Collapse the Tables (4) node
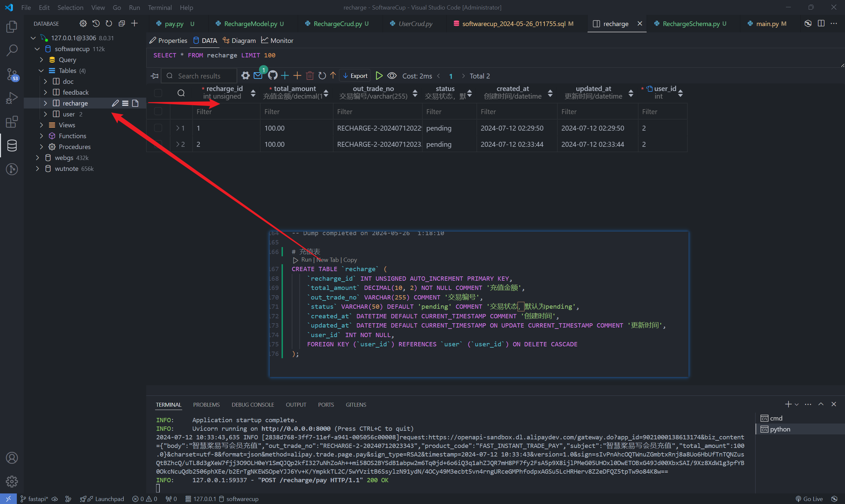Viewport: 845px width, 504px height. (x=42, y=71)
